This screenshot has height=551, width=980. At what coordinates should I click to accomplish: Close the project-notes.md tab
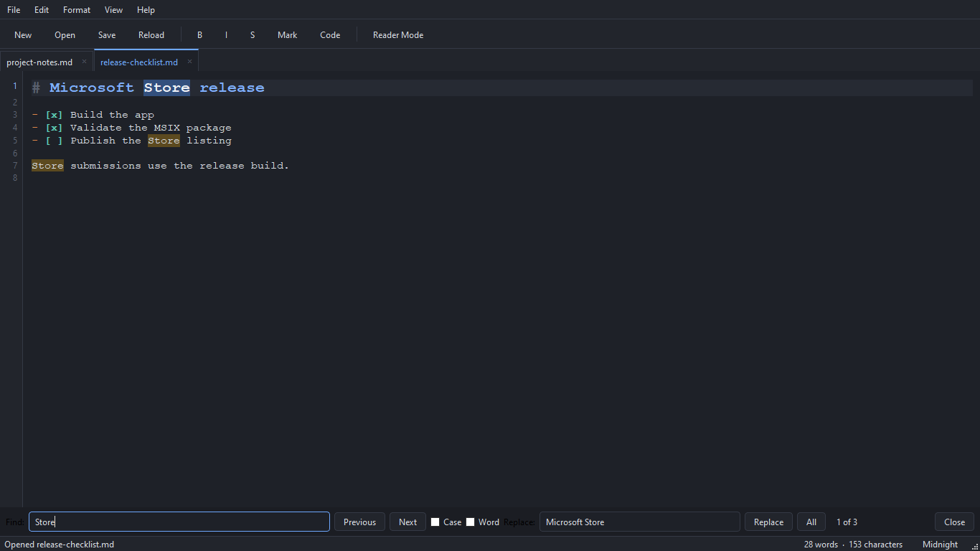point(84,62)
